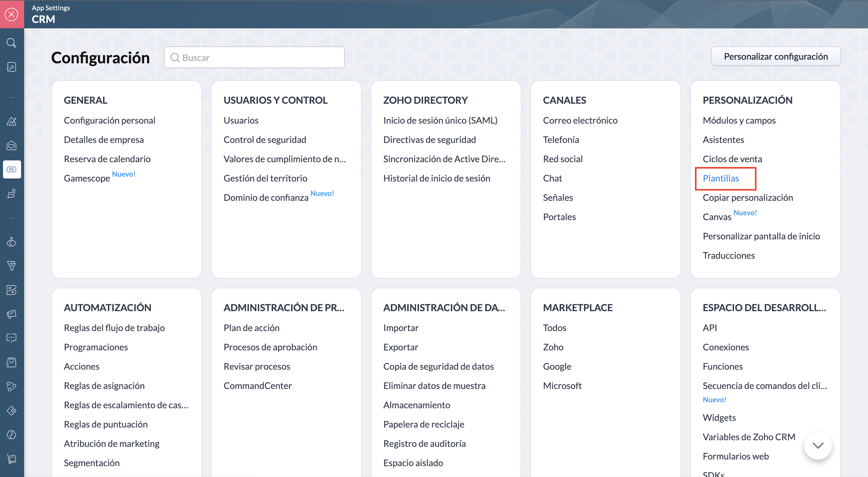This screenshot has height=477, width=868.
Task: Select Reglas del flujo de trabajo under Automatización
Action: click(115, 328)
